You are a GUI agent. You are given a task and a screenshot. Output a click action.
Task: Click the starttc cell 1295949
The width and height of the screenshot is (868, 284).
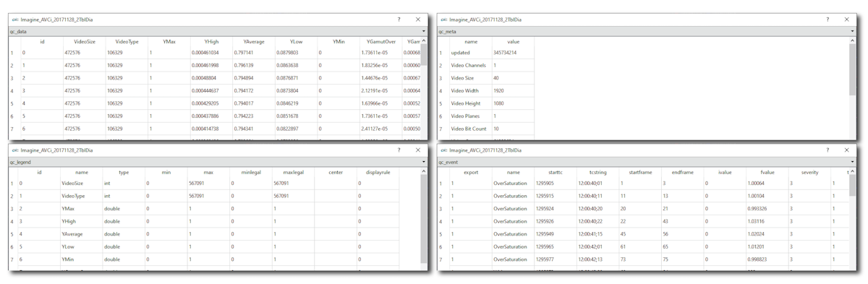click(x=556, y=234)
